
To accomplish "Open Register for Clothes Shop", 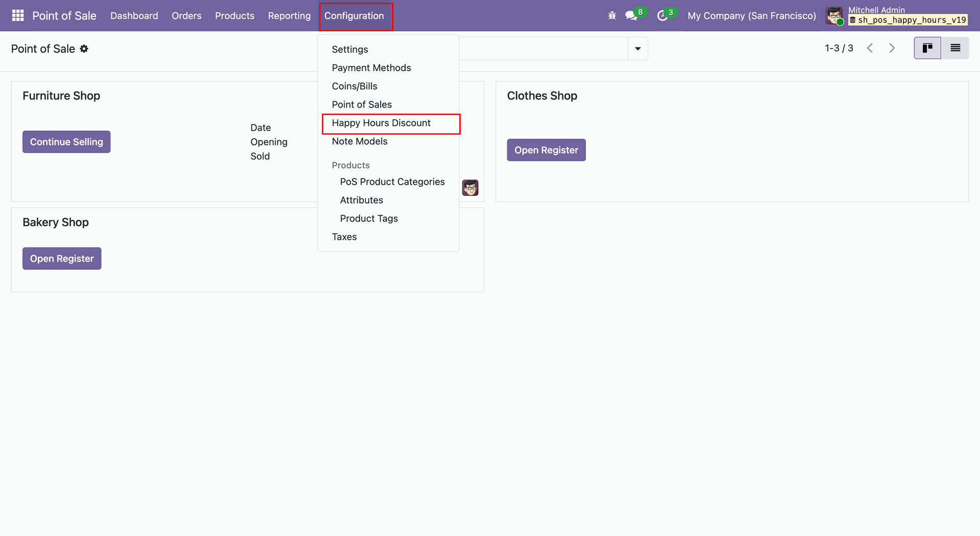I will tap(546, 150).
